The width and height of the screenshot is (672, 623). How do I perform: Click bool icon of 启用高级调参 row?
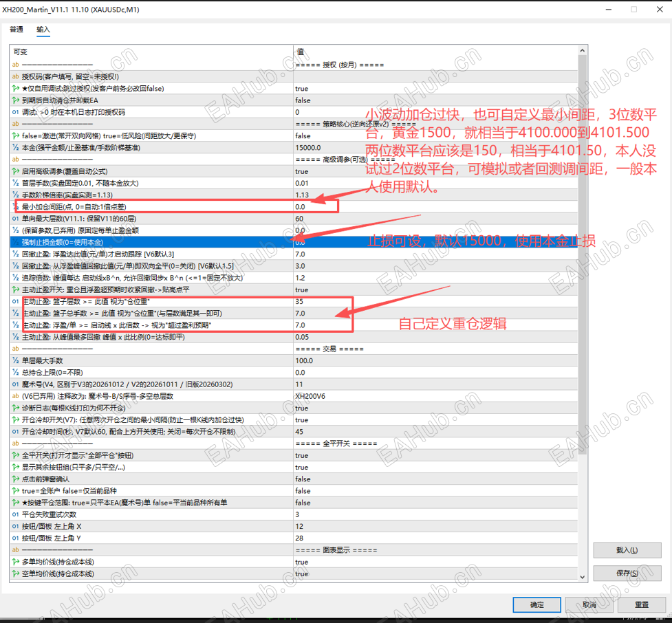15,171
